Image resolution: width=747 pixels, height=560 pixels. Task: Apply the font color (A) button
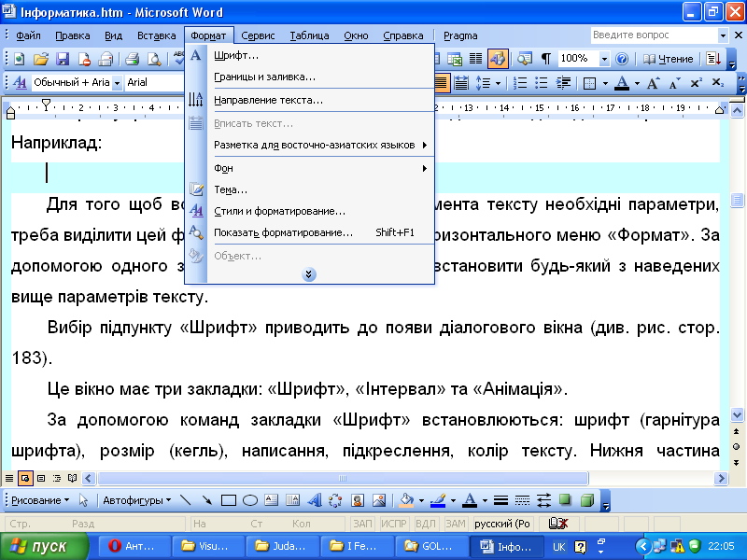click(x=622, y=83)
